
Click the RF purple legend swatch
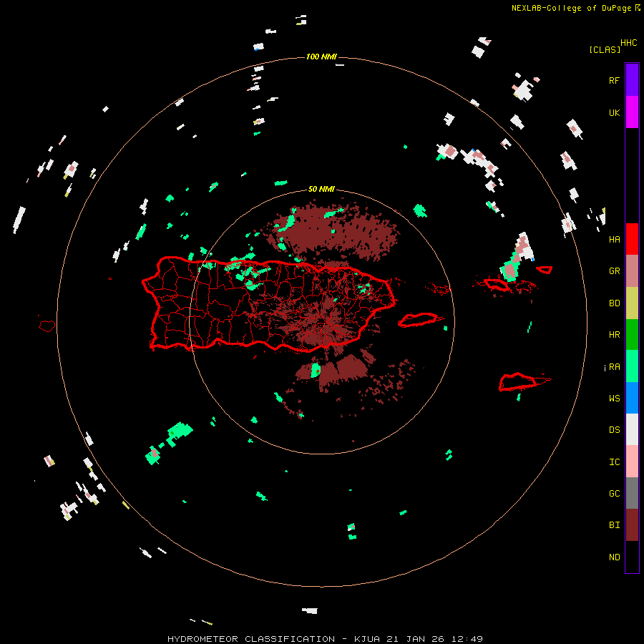(632, 79)
